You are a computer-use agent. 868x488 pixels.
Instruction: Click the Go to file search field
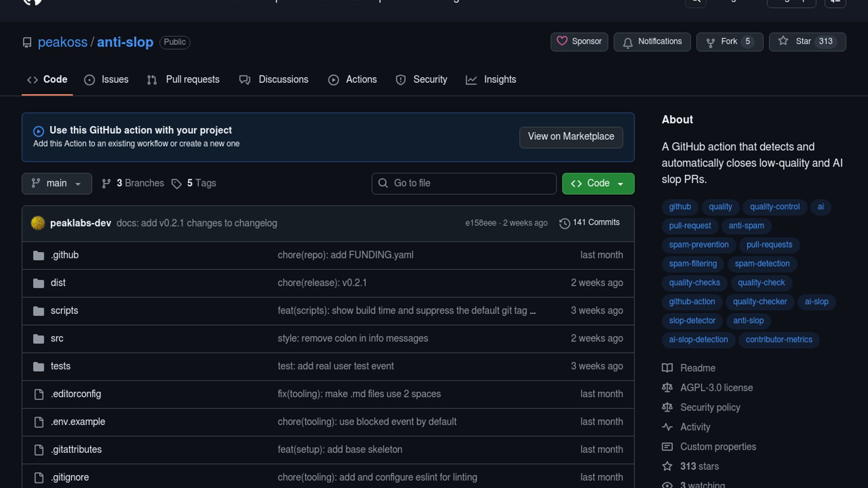464,183
